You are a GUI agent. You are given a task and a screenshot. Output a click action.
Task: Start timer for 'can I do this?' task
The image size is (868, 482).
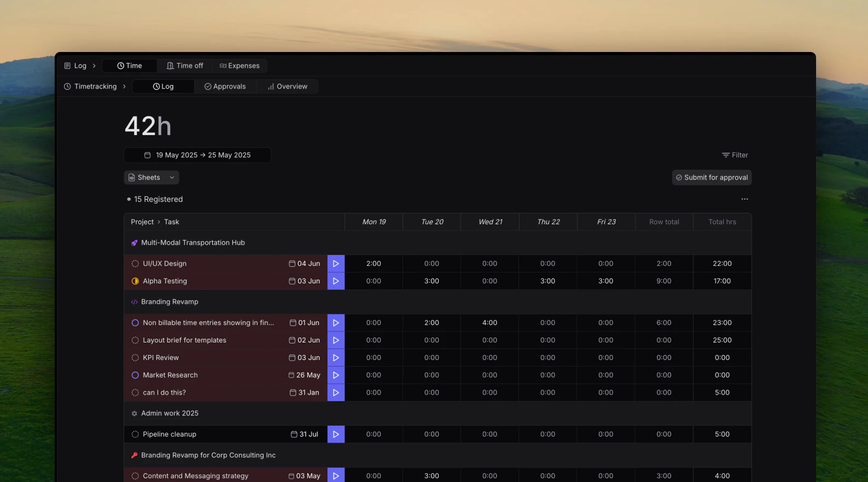pyautogui.click(x=336, y=393)
